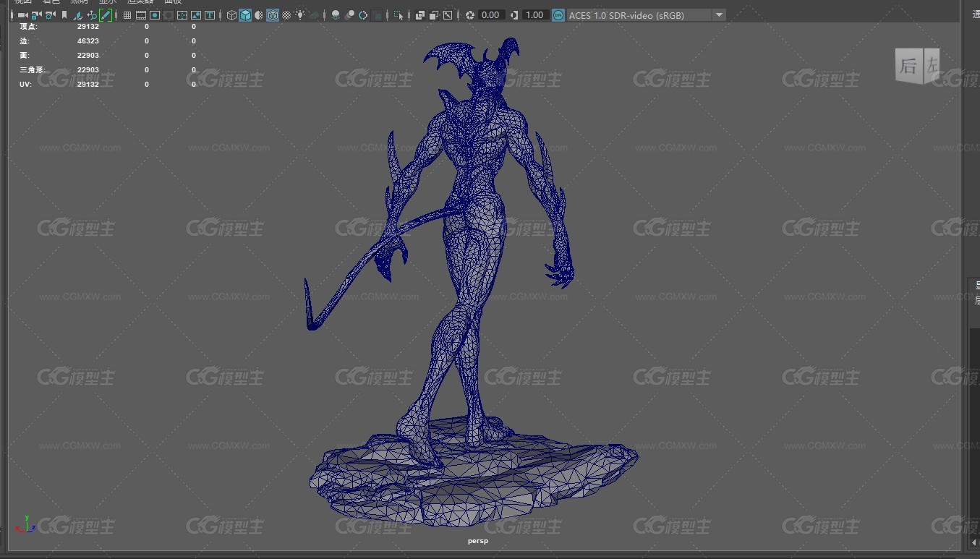Toggle the Depth of Field icon

pyautogui.click(x=377, y=15)
